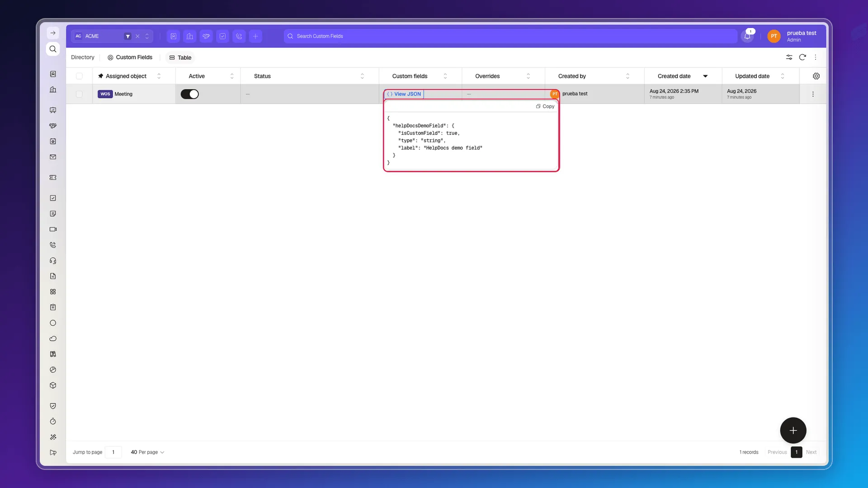868x488 pixels.
Task: Open the 40 Per page dropdown
Action: point(147,452)
